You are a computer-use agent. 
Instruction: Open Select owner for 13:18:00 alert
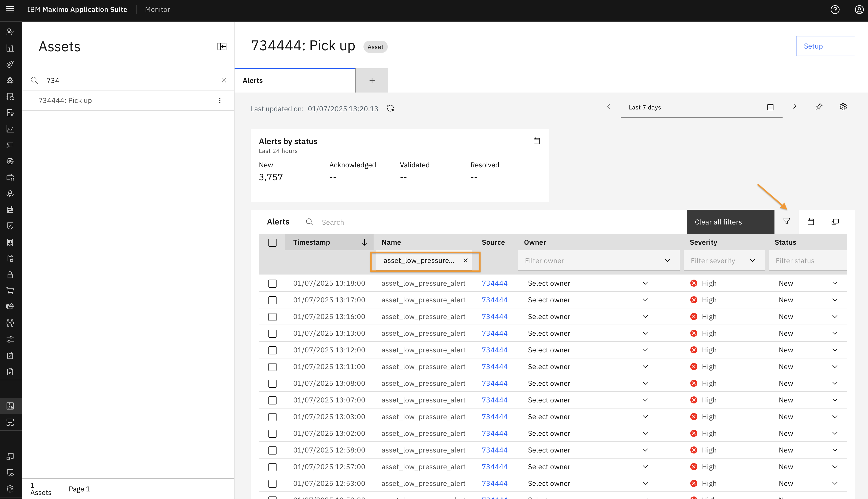(x=588, y=283)
